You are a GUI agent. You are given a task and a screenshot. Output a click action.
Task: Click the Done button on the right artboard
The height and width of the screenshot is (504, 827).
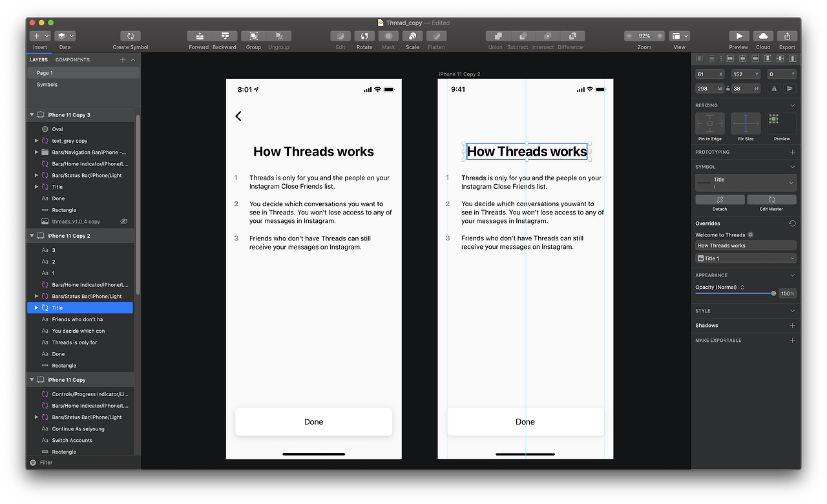pos(525,422)
